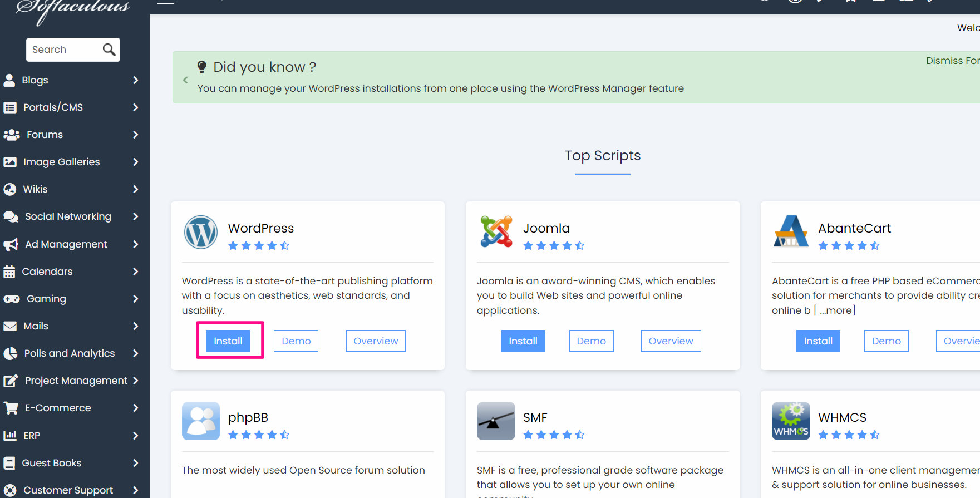Install AbanteCart
Viewport: 980px width, 498px height.
point(818,341)
